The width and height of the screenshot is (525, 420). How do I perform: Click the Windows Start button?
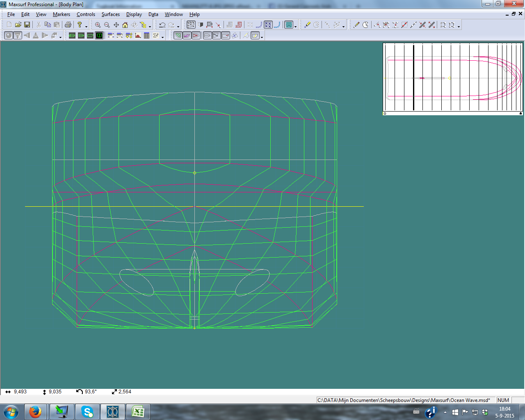[11, 412]
